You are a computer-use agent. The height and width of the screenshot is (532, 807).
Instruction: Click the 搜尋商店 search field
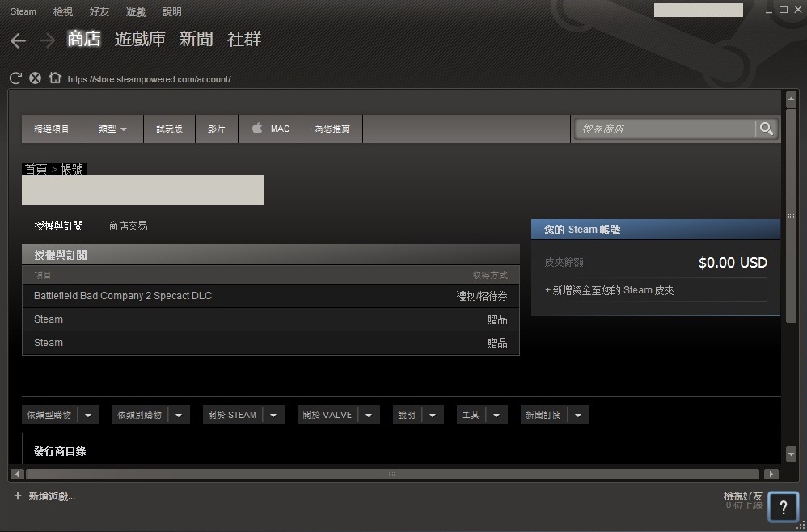point(663,129)
